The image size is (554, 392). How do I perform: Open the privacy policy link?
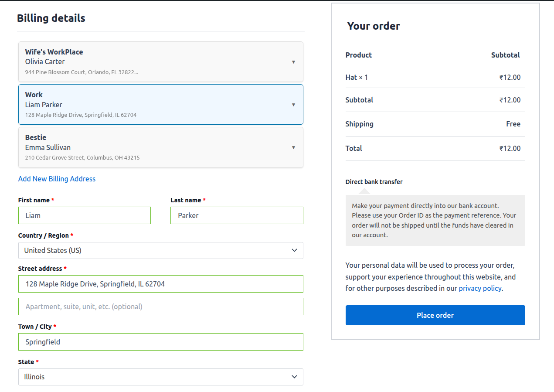(480, 288)
